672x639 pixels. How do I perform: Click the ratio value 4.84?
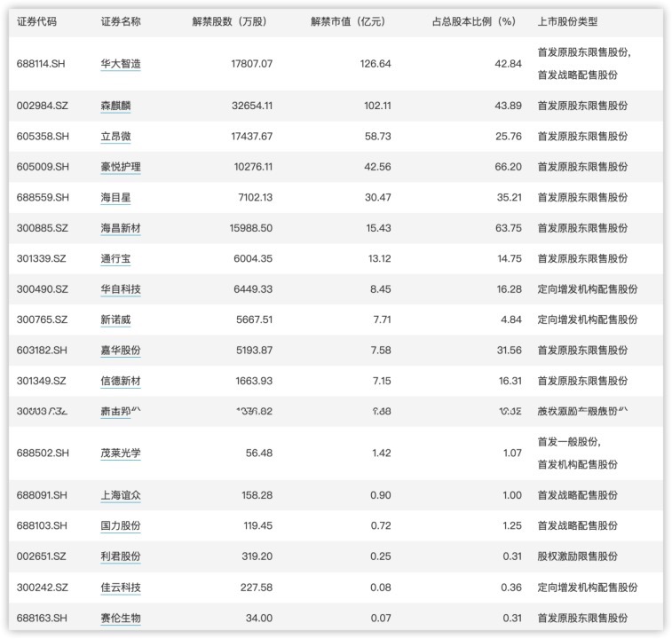(511, 319)
